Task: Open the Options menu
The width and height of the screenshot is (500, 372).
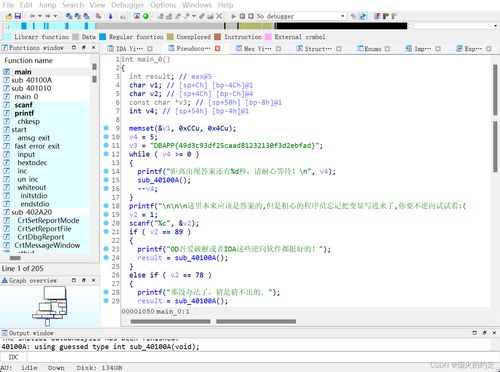Action: tap(163, 5)
